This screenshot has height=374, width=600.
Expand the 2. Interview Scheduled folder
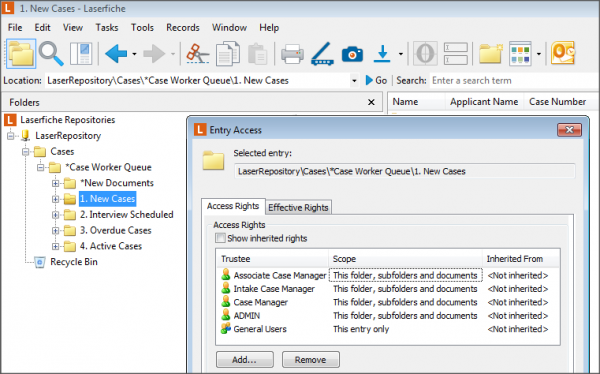pos(55,215)
